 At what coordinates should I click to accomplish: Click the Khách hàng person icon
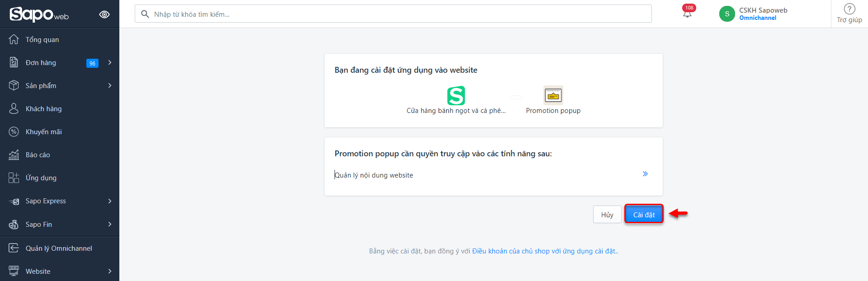pyautogui.click(x=14, y=108)
